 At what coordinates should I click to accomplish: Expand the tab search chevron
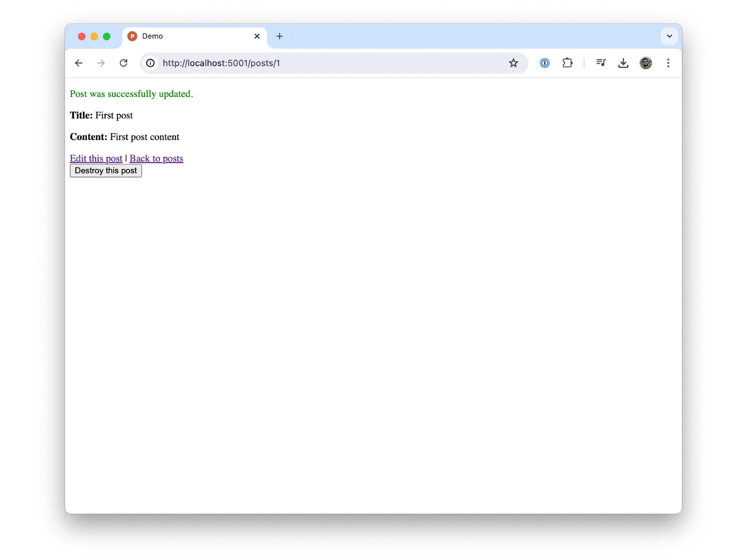point(669,36)
